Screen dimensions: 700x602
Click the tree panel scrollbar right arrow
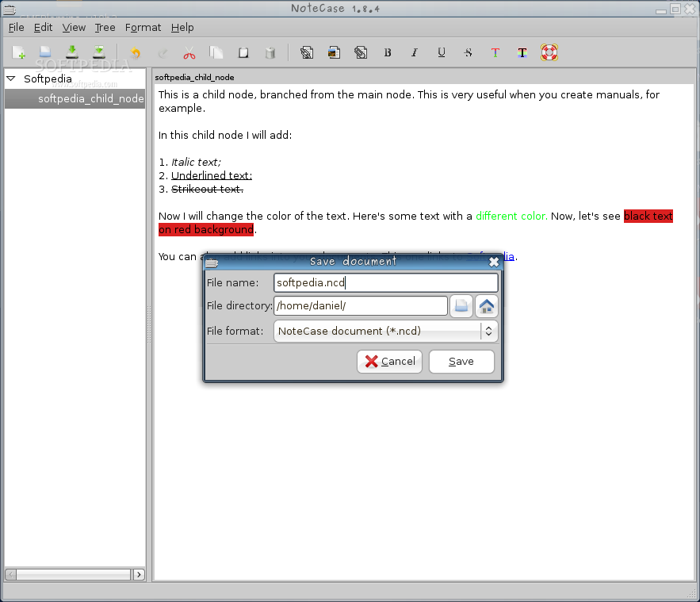click(x=139, y=574)
